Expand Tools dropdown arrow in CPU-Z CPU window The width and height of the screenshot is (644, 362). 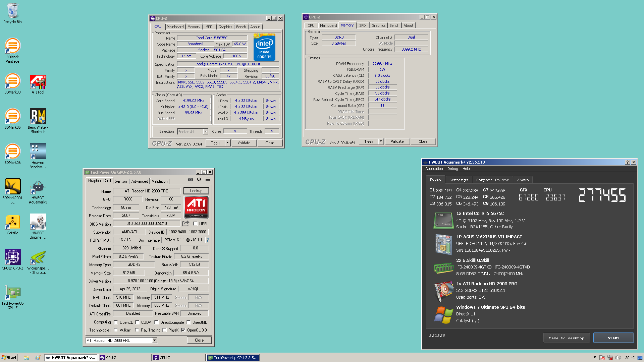tap(227, 143)
